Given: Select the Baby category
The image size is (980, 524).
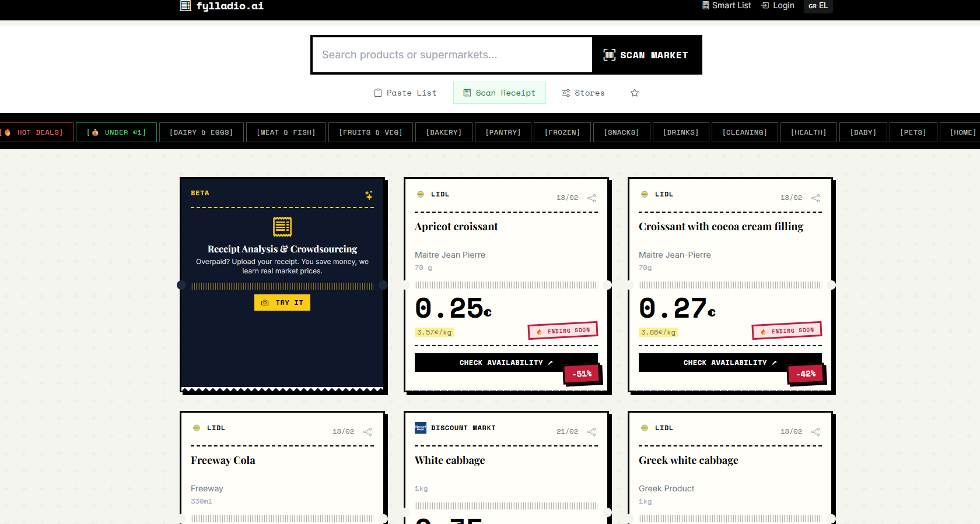Looking at the screenshot, I should [863, 132].
